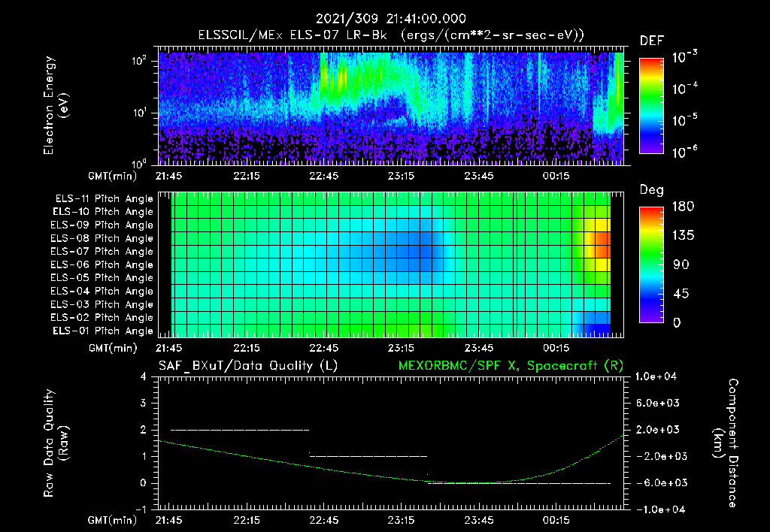
Task: Click the 45 tick on Deg color bar
Action: pos(681,294)
